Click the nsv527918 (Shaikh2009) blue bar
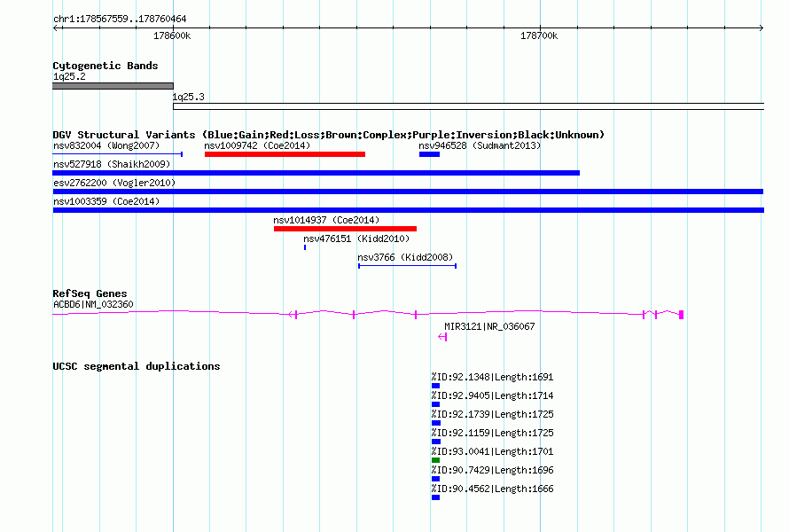 click(x=316, y=173)
